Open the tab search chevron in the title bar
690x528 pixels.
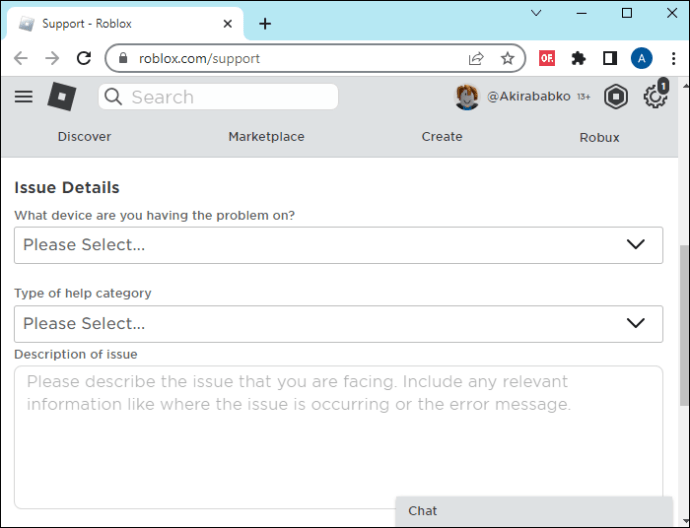click(x=536, y=13)
